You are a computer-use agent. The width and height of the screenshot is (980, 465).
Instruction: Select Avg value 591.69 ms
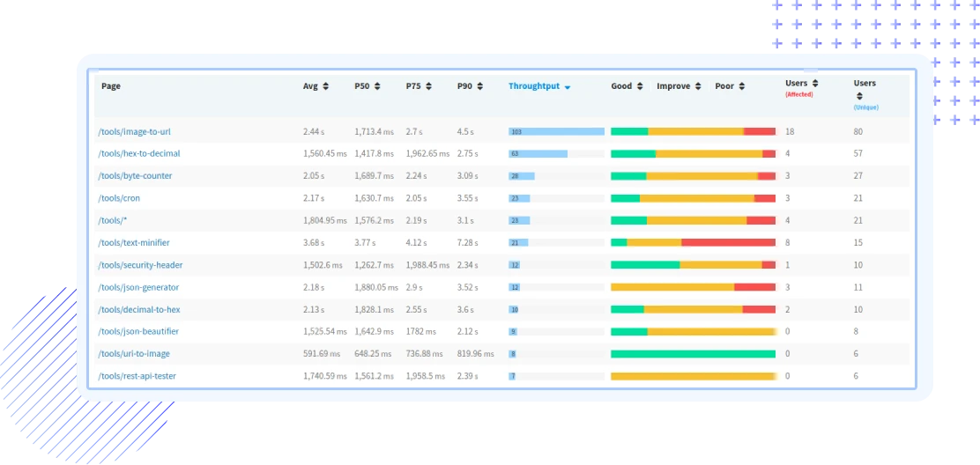(322, 354)
